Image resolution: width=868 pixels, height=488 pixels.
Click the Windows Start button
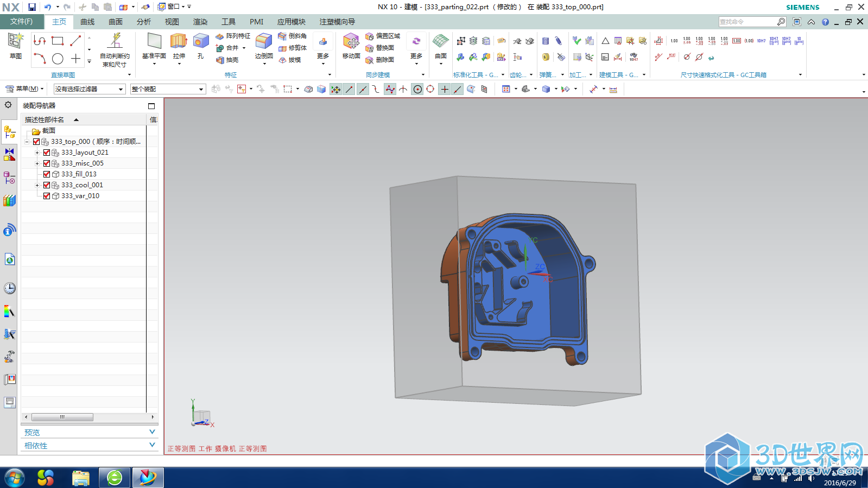15,478
